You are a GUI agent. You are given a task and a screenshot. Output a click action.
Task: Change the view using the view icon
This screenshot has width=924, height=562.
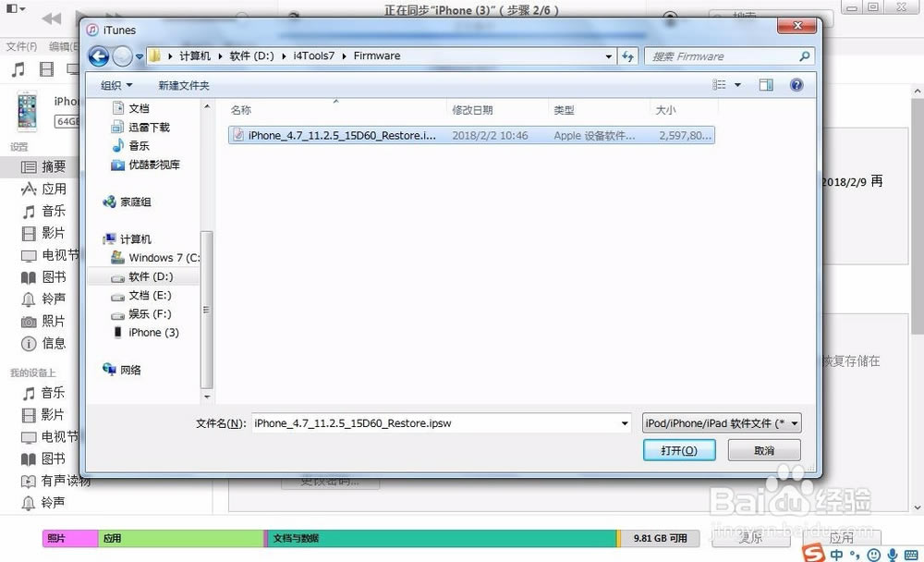click(x=719, y=85)
